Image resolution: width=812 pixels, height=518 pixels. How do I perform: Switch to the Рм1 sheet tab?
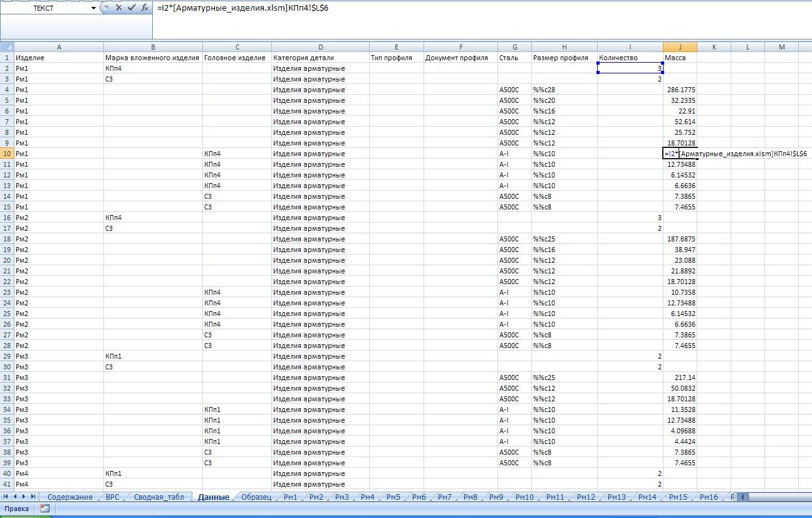point(290,497)
